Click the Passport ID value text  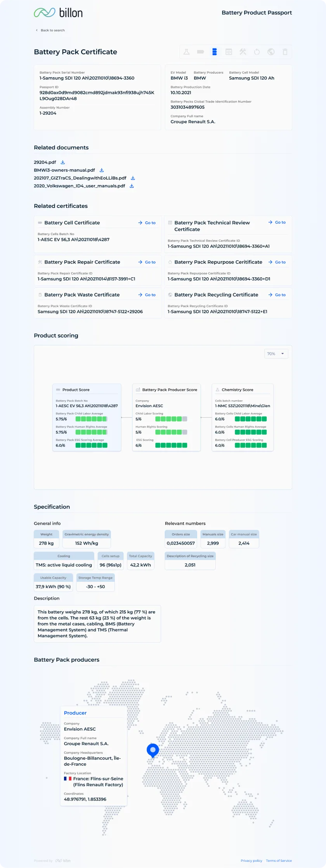click(97, 96)
